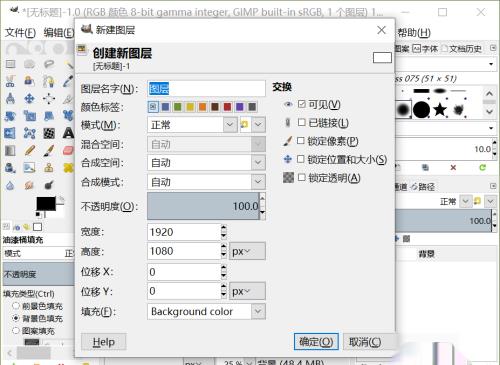Open the 合成空间 dropdown

tap(206, 163)
